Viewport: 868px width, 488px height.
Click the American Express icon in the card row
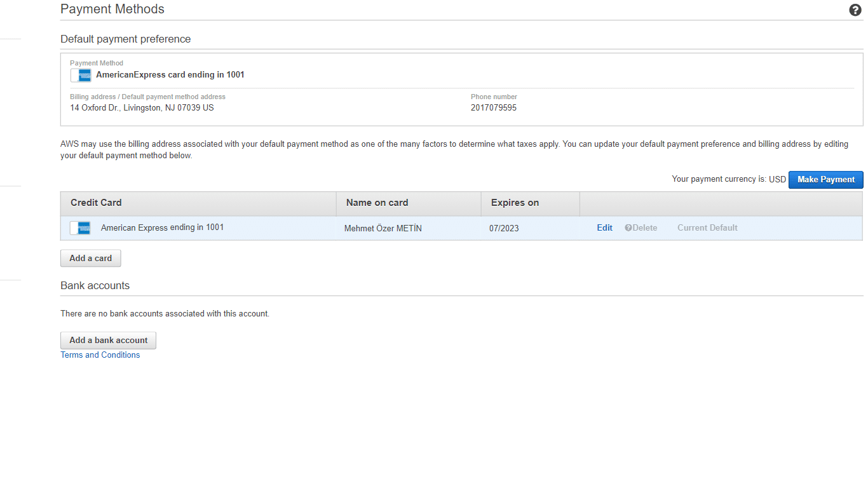coord(79,227)
